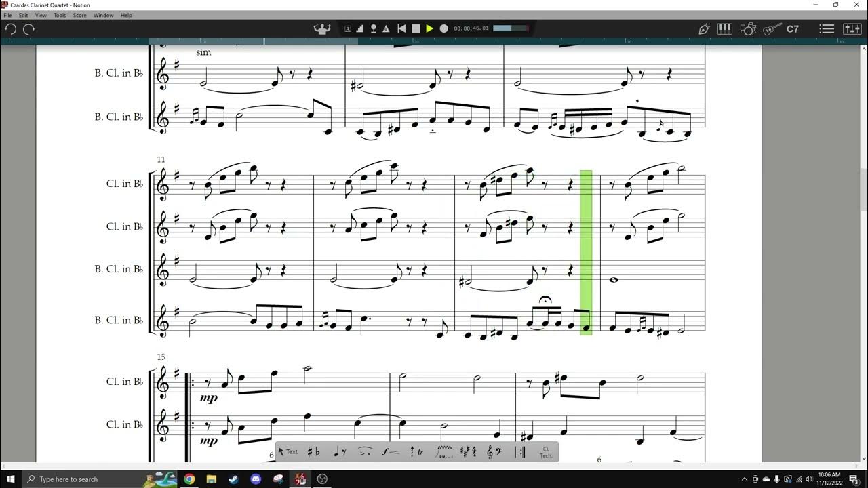Click the green playback cursor in measure 13

(x=586, y=252)
